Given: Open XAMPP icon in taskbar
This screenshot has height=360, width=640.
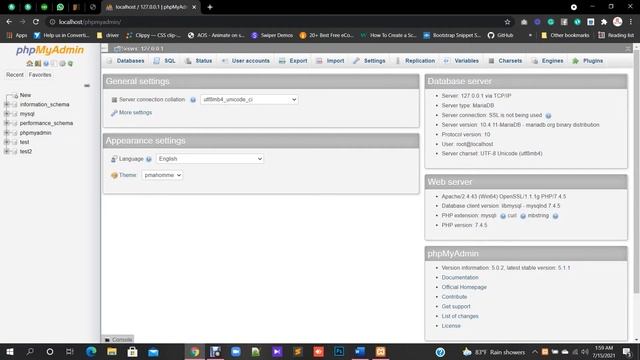Looking at the screenshot, I should (380, 351).
